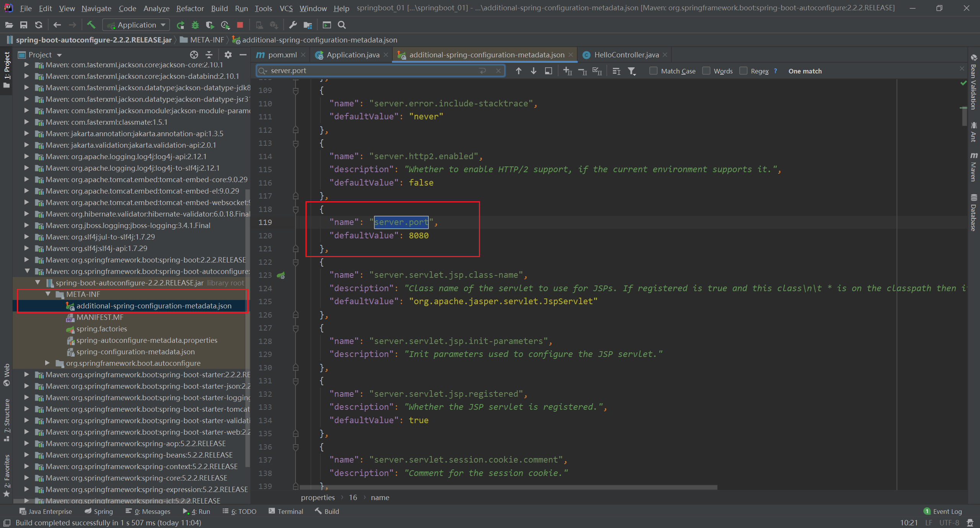Enable Words checkbox in find bar
This screenshot has height=528, width=980.
point(706,71)
